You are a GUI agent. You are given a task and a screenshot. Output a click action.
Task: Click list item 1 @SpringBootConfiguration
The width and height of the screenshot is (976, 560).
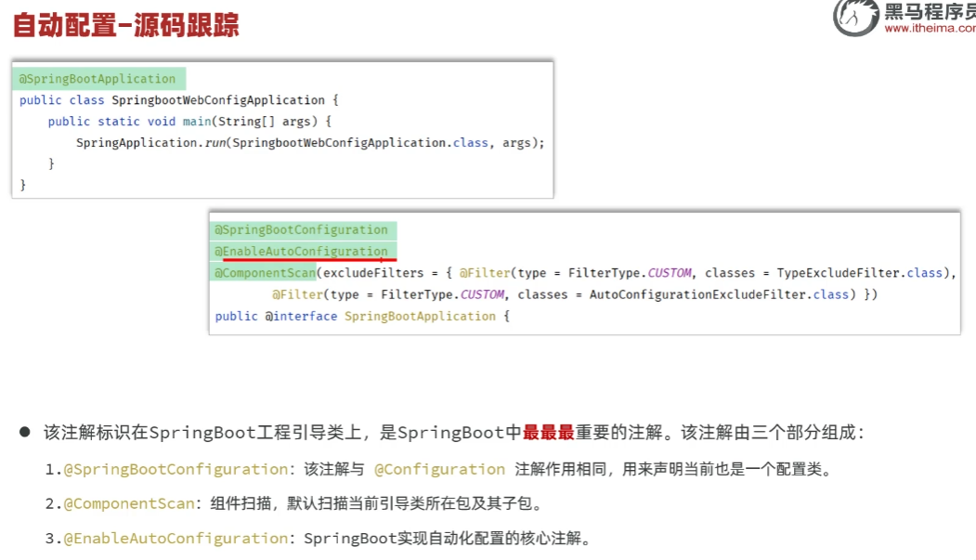(x=439, y=469)
